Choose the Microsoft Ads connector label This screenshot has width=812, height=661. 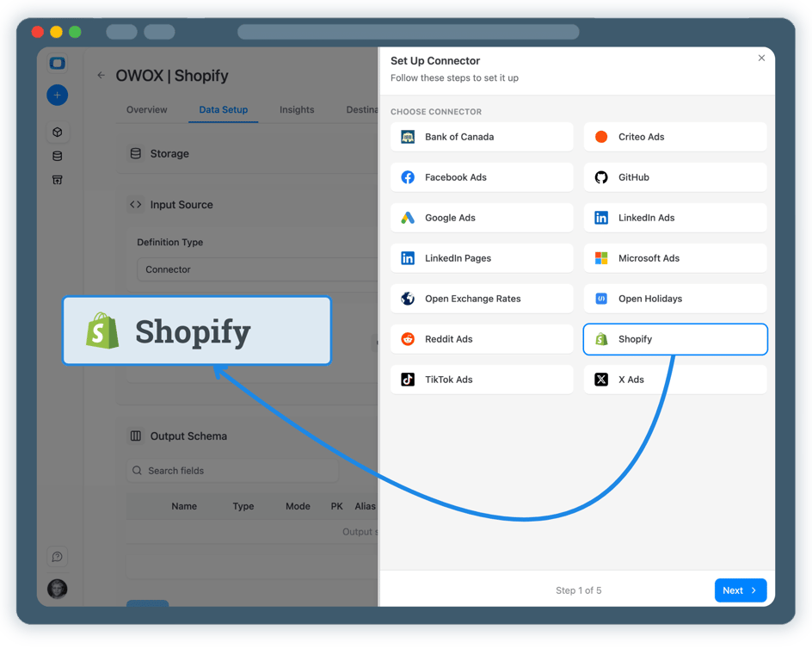pyautogui.click(x=649, y=258)
